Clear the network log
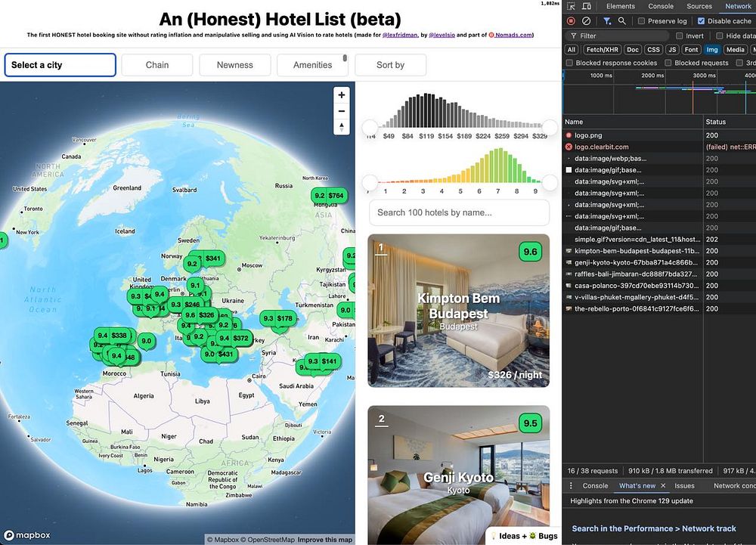The height and width of the screenshot is (545, 756). coord(587,20)
